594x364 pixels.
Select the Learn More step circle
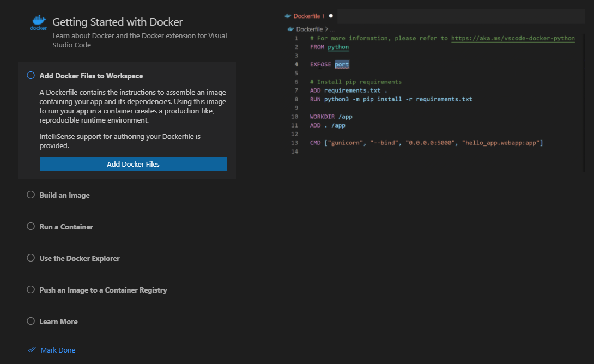point(31,321)
